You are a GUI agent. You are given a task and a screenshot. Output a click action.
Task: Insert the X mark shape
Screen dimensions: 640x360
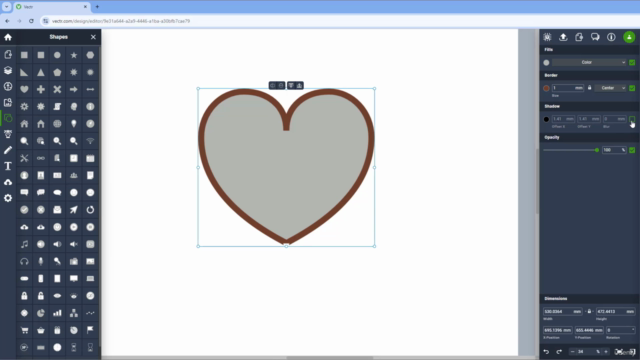pos(57,89)
